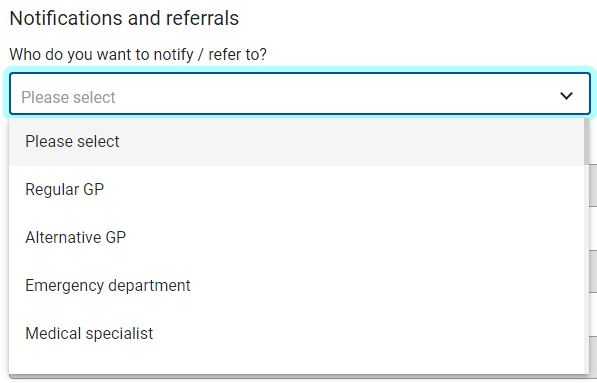Collapse the list using the down chevron

pos(566,96)
